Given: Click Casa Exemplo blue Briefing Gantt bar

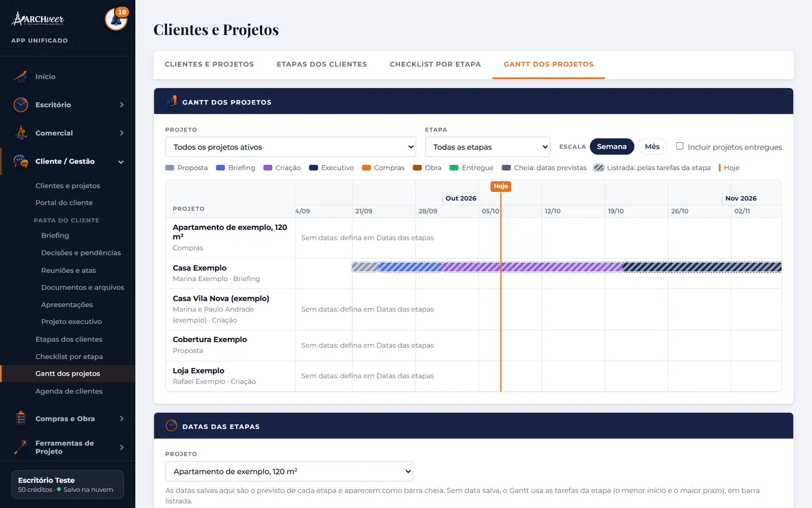Looking at the screenshot, I should click(x=411, y=267).
